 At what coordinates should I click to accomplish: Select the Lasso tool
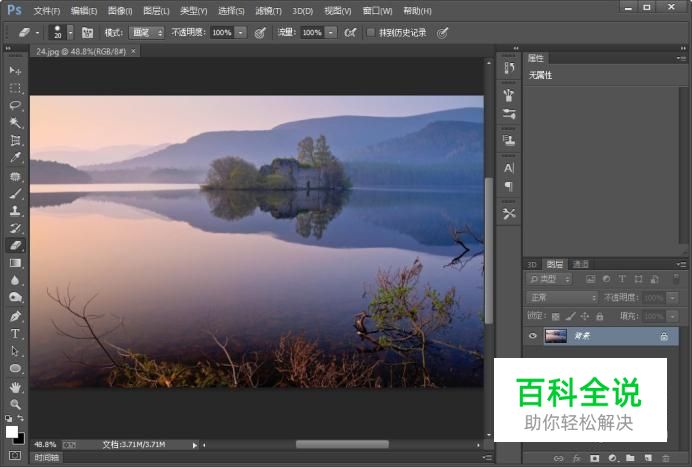click(15, 105)
